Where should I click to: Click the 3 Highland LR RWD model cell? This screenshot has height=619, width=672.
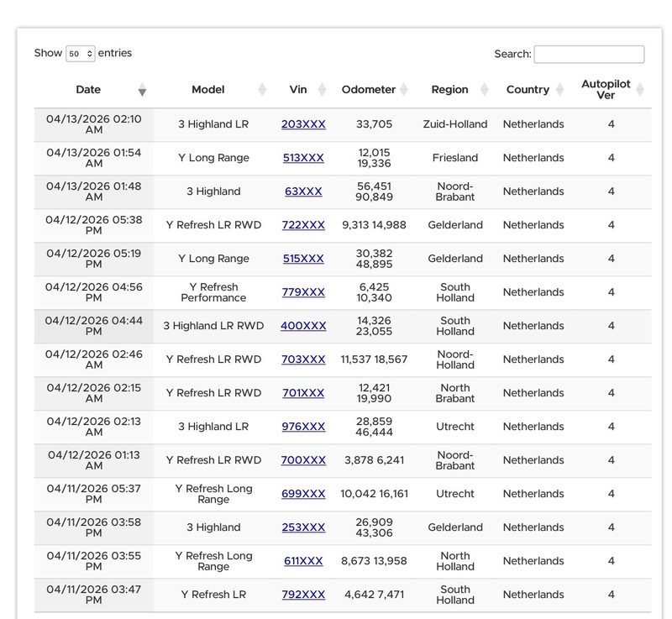(x=213, y=326)
